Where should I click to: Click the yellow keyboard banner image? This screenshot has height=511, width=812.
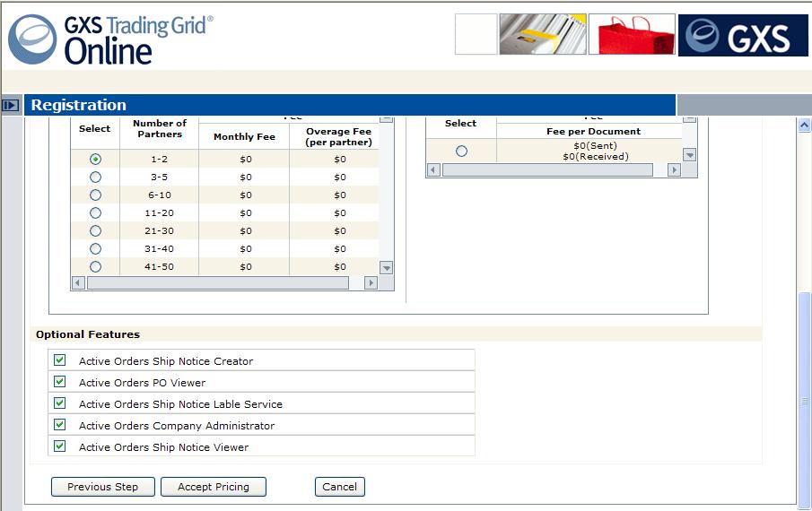pos(543,34)
